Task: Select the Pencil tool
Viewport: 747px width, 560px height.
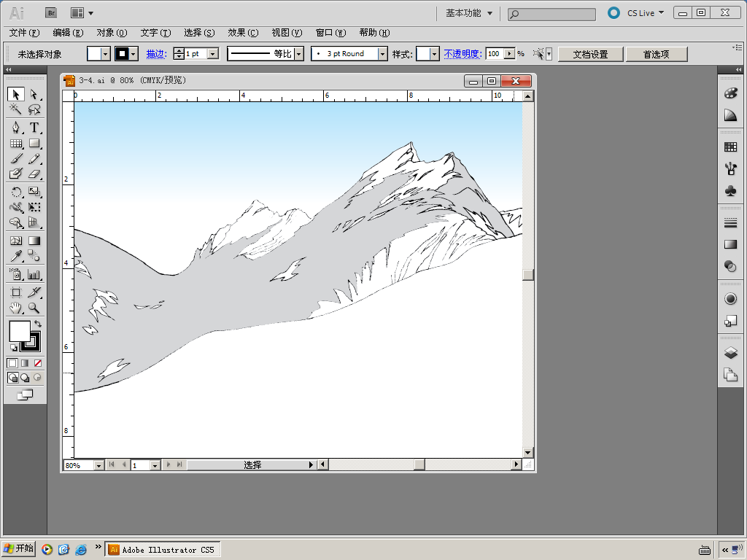Action: coord(34,158)
